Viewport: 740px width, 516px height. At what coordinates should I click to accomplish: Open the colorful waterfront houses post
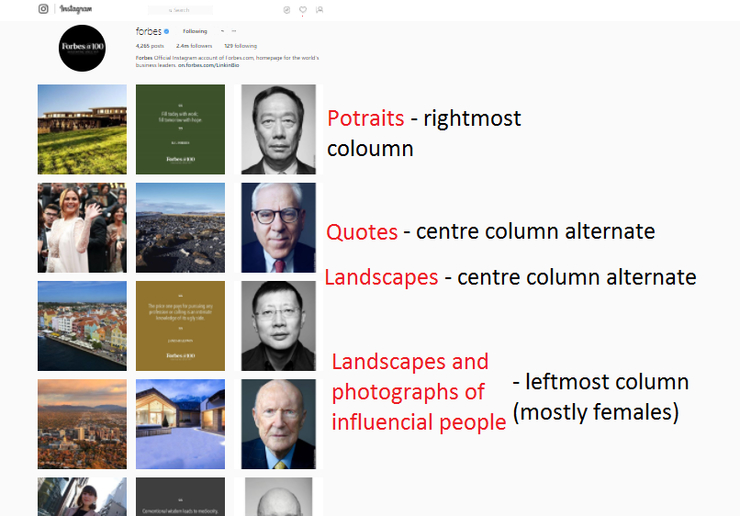82,326
